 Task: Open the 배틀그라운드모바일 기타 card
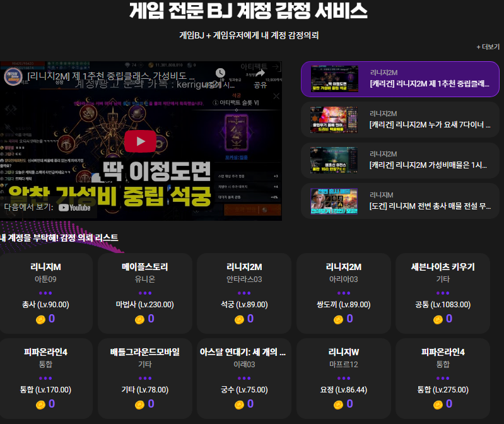(x=145, y=379)
